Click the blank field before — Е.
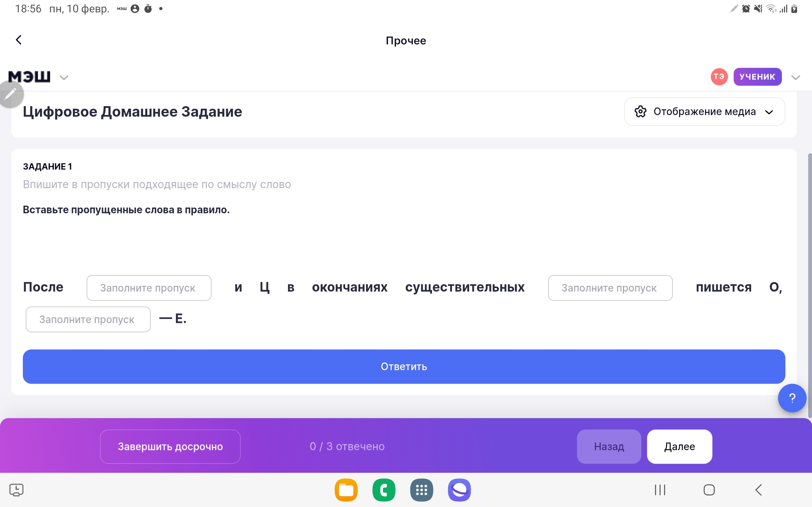812x507 pixels. [88, 319]
